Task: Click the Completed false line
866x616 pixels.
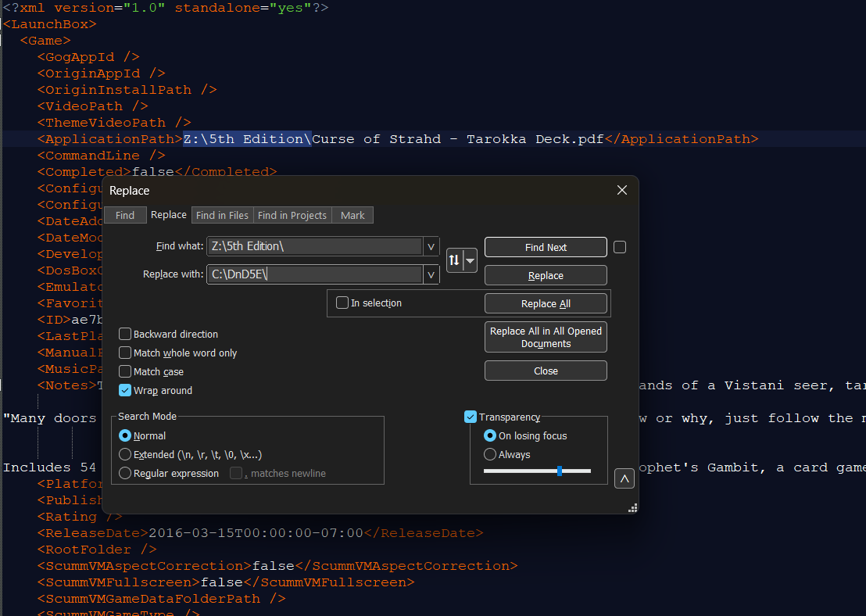Action: (x=157, y=172)
